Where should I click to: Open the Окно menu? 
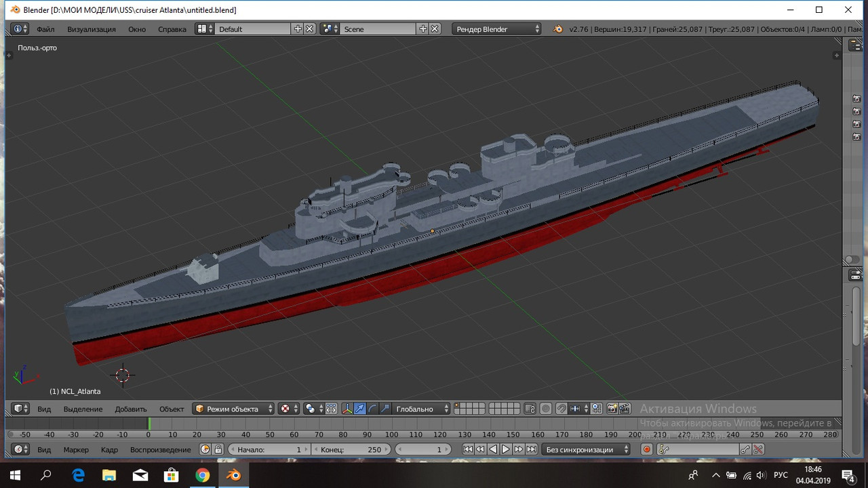coord(137,29)
